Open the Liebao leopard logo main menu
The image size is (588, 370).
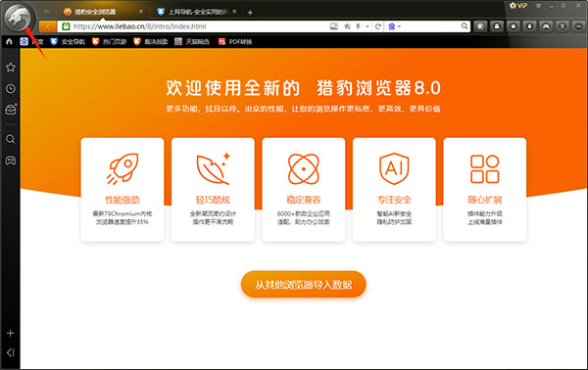tap(18, 17)
